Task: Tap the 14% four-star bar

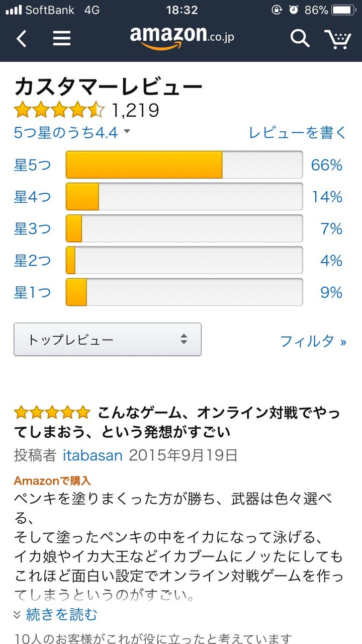Action: coord(184,197)
